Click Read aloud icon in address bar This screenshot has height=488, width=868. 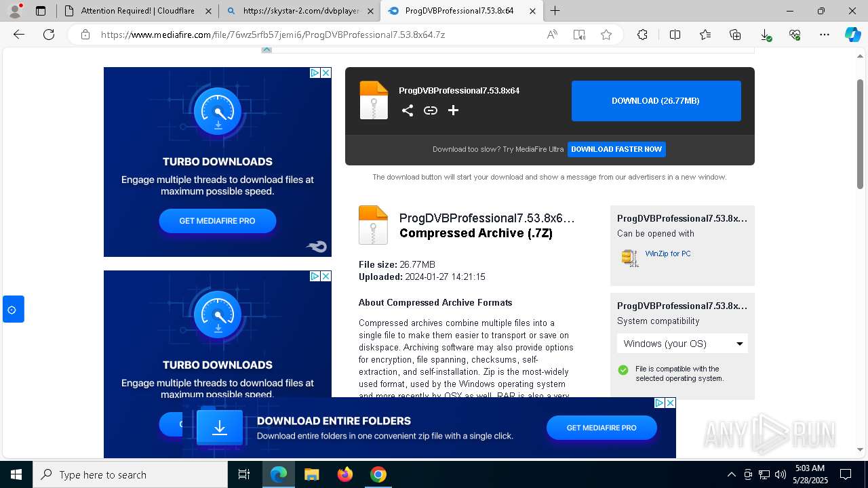552,35
